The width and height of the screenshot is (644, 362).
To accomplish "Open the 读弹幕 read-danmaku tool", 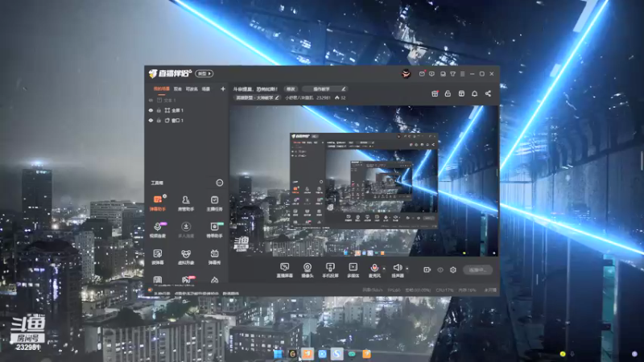I will pos(157,257).
